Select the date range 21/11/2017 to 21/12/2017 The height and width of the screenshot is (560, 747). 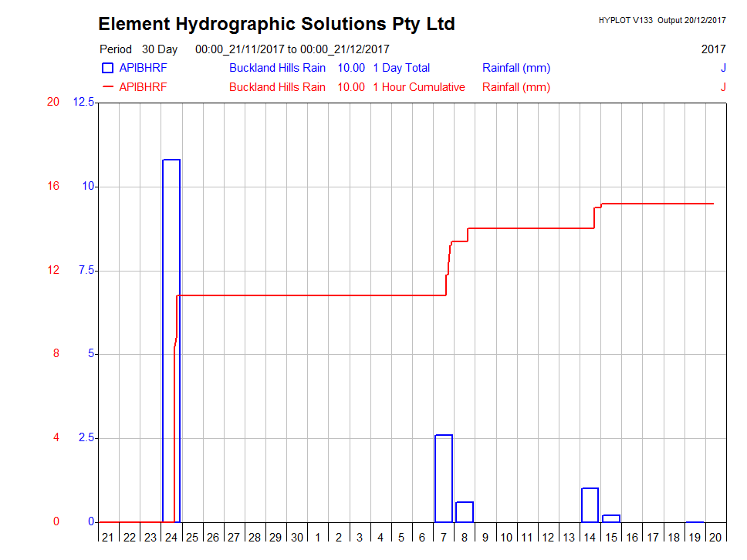[x=292, y=49]
